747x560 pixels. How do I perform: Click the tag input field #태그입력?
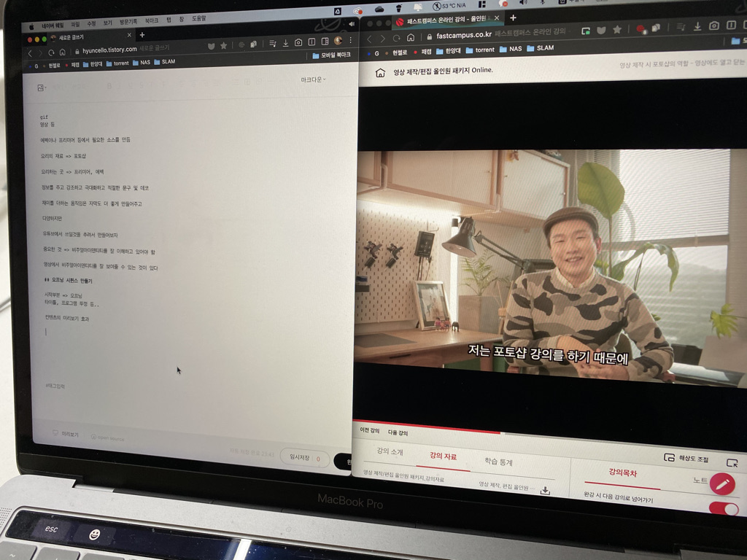click(x=55, y=386)
